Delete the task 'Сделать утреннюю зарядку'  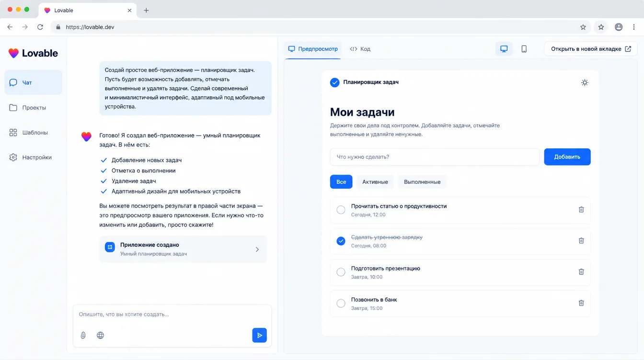pos(581,241)
